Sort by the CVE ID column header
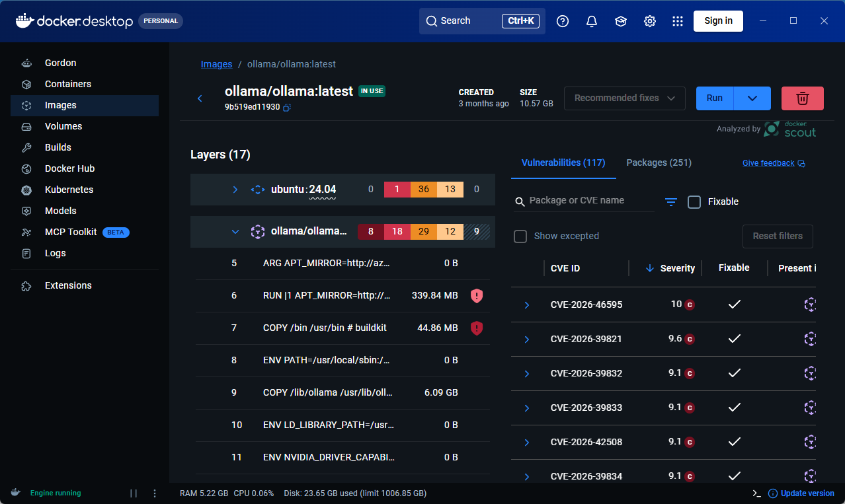845x504 pixels. tap(565, 268)
